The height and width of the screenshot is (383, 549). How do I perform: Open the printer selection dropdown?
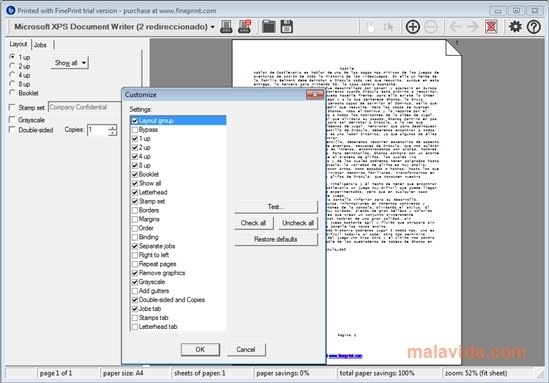[213, 27]
